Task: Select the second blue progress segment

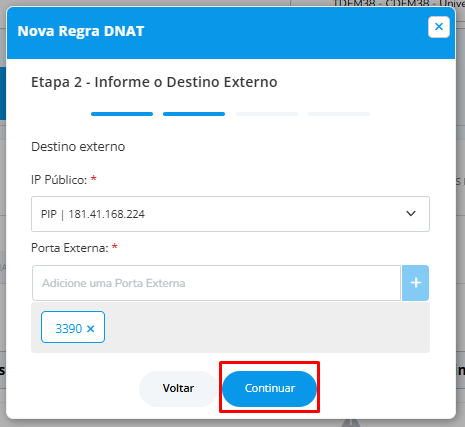Action: (194, 114)
